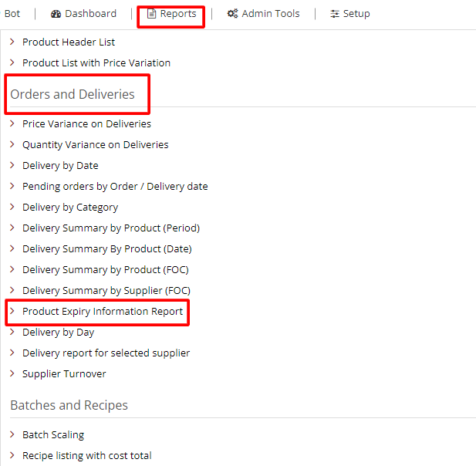Open Delivery Summary by Product (Period)
The height and width of the screenshot is (466, 476).
(111, 228)
